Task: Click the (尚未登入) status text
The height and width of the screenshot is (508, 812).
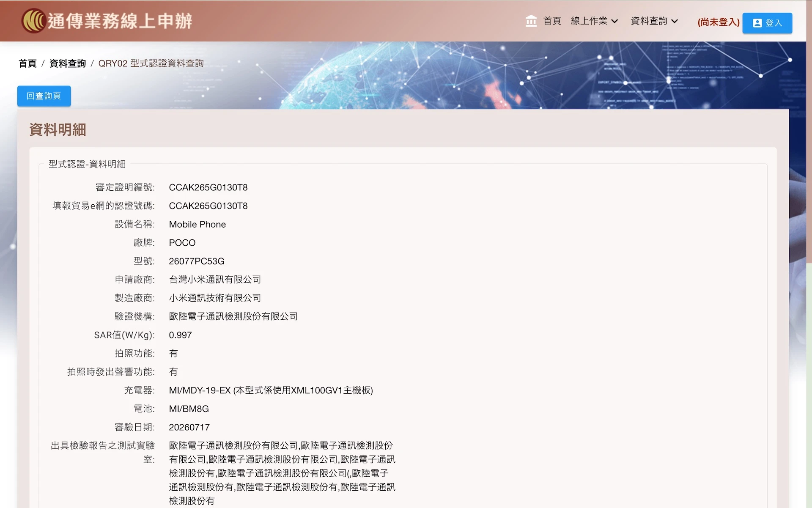Action: coord(719,22)
